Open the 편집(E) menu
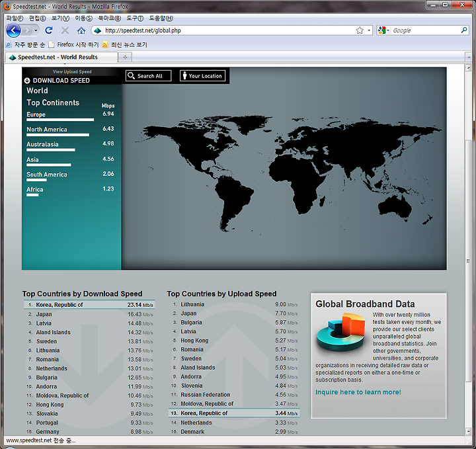 pyautogui.click(x=37, y=19)
